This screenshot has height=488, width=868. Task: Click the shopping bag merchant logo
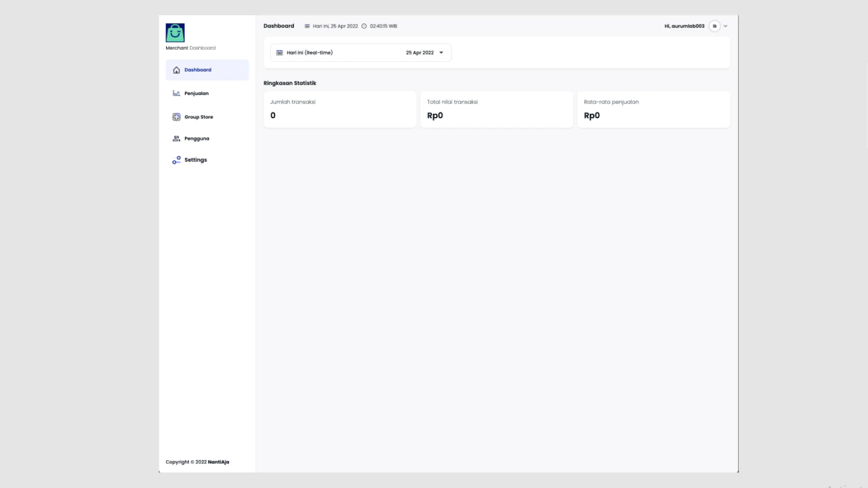tap(175, 33)
